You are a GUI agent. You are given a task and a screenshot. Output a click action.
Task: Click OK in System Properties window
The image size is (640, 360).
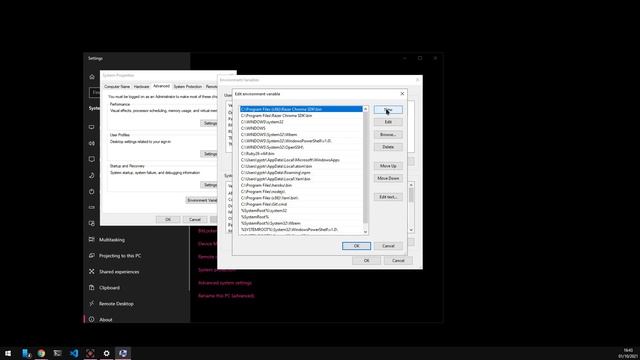[168, 220]
